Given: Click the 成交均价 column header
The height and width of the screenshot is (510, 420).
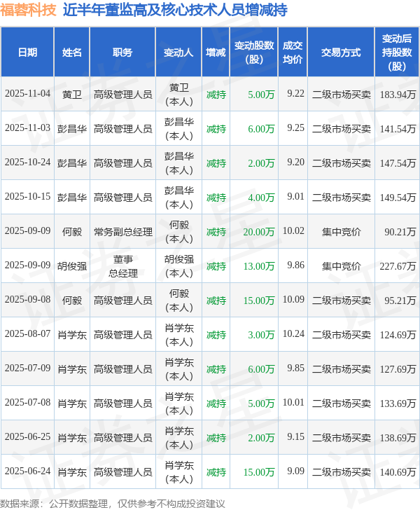Looking at the screenshot, I should tap(293, 52).
